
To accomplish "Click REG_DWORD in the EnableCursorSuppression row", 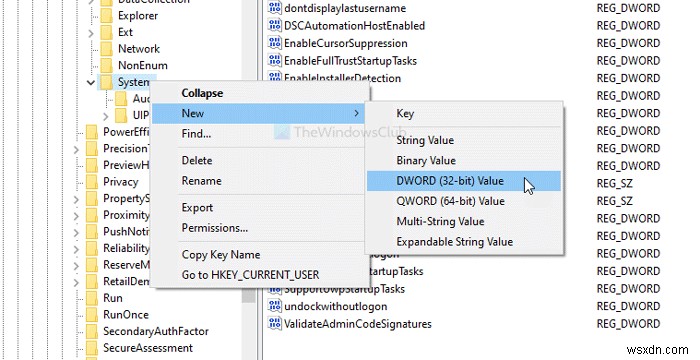I will point(628,43).
